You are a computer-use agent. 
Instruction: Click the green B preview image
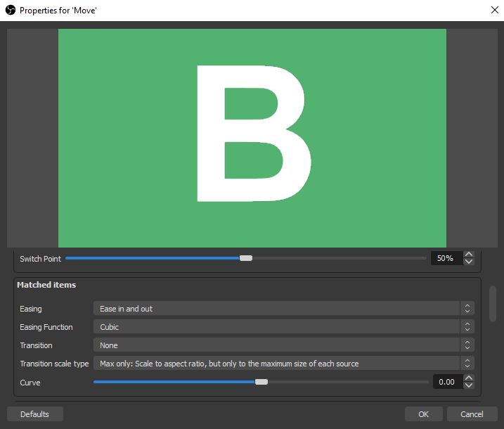point(252,138)
